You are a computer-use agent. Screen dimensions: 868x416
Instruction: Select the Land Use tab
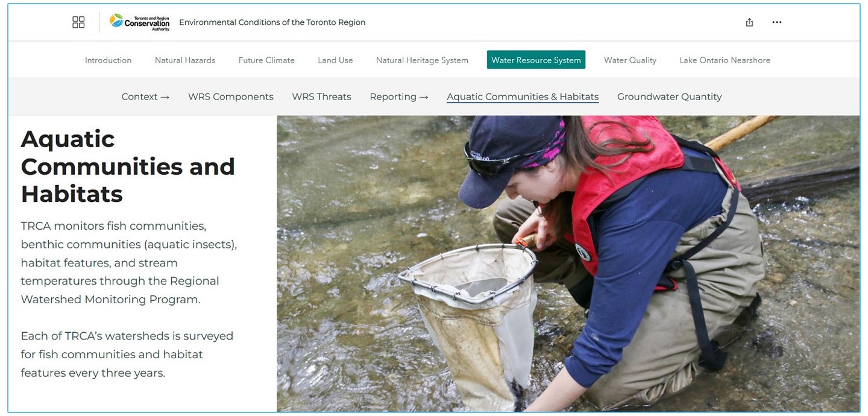click(335, 60)
